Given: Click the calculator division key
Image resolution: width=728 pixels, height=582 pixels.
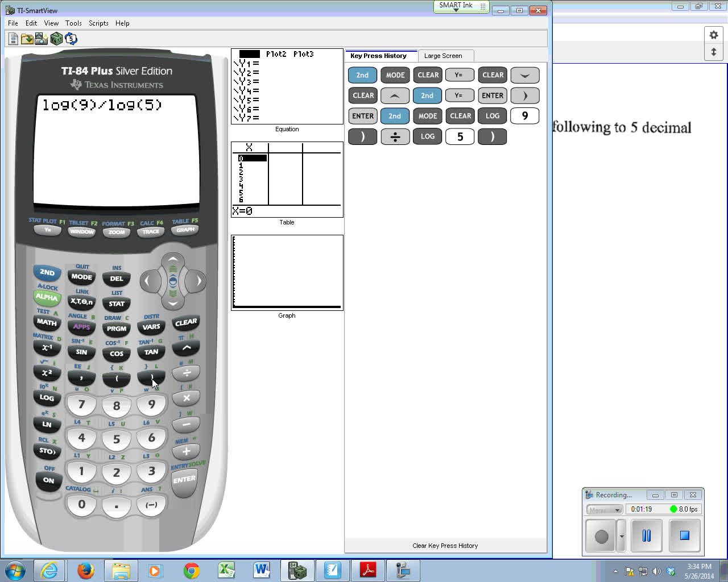Looking at the screenshot, I should (x=186, y=373).
